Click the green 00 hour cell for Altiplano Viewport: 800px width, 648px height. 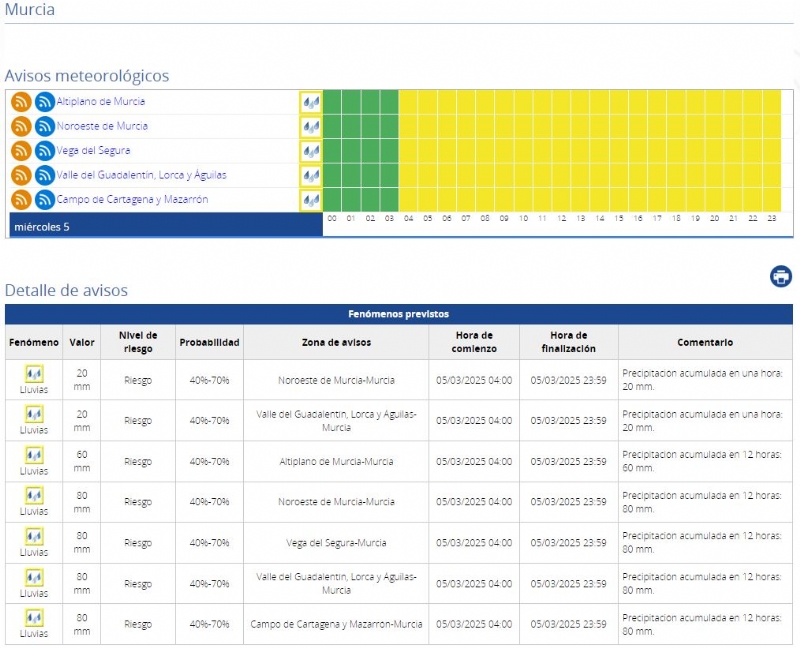click(x=332, y=102)
